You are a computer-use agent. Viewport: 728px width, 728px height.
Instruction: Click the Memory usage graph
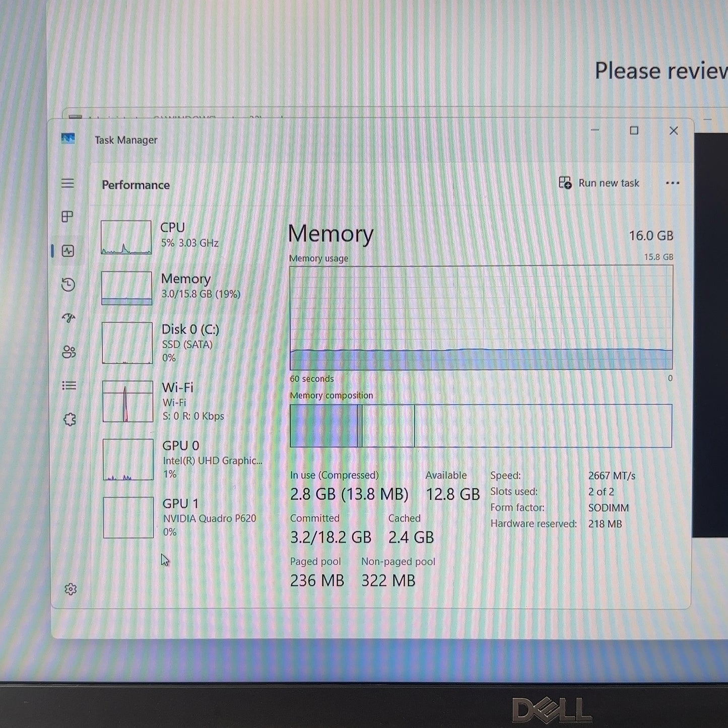pyautogui.click(x=481, y=318)
